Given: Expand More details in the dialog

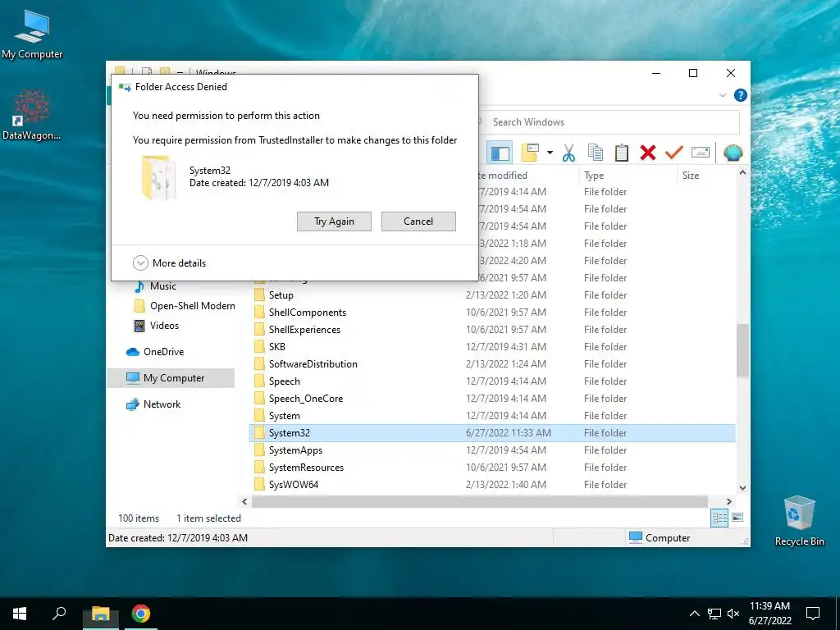Looking at the screenshot, I should [x=169, y=263].
